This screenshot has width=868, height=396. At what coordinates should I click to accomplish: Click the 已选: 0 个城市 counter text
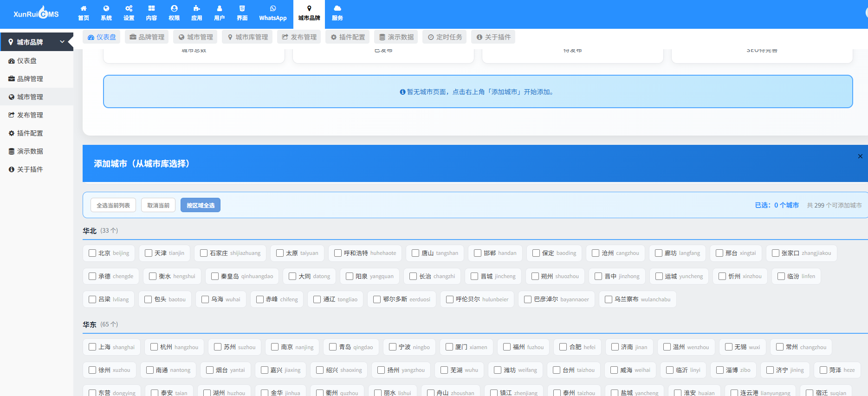[777, 205]
